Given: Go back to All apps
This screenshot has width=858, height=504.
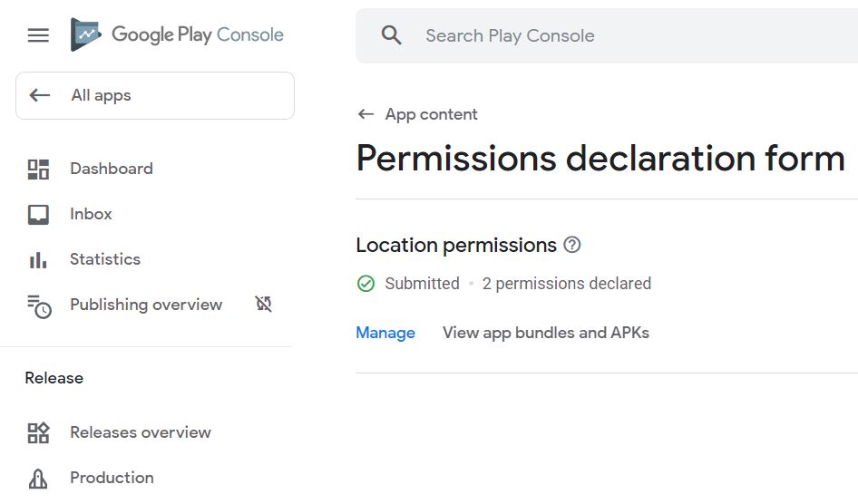Looking at the screenshot, I should pos(154,95).
